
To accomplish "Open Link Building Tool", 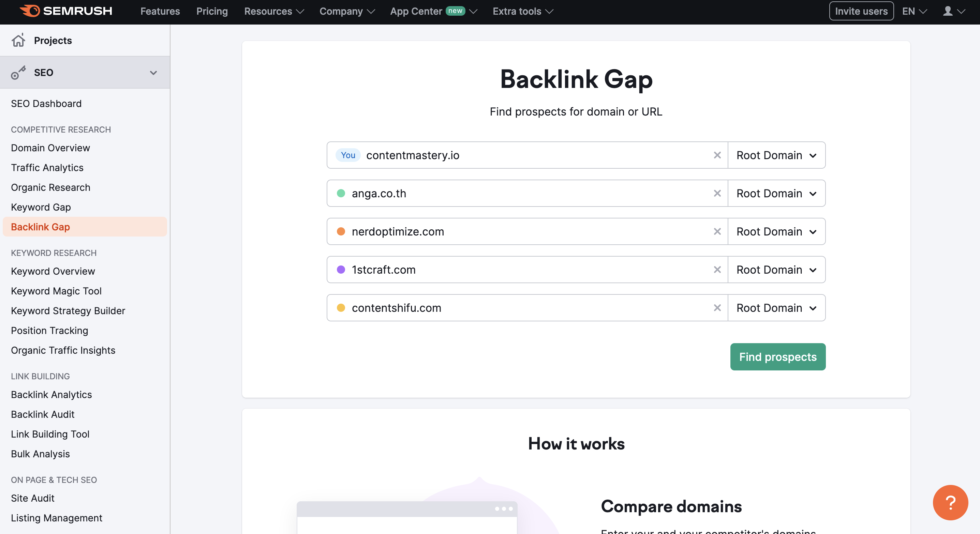I will pyautogui.click(x=50, y=434).
